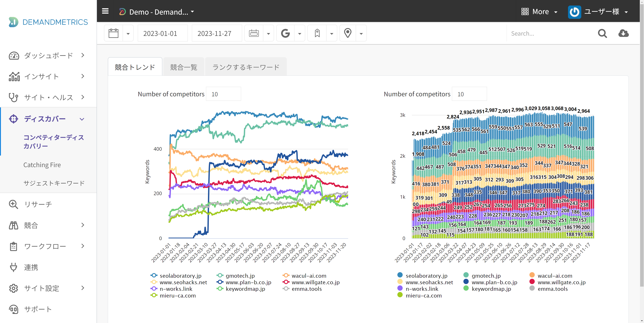Click the Google search engine icon
The width and height of the screenshot is (644, 323).
285,33
